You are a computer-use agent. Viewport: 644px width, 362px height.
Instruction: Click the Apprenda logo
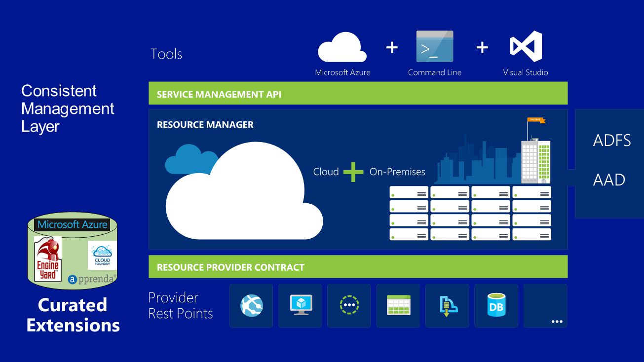(92, 279)
